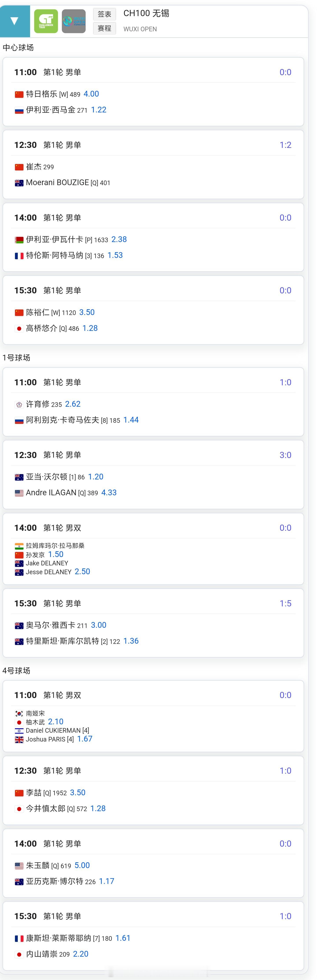Click the China flag beside 特日格乐
The height and width of the screenshot is (980, 317).
19,94
